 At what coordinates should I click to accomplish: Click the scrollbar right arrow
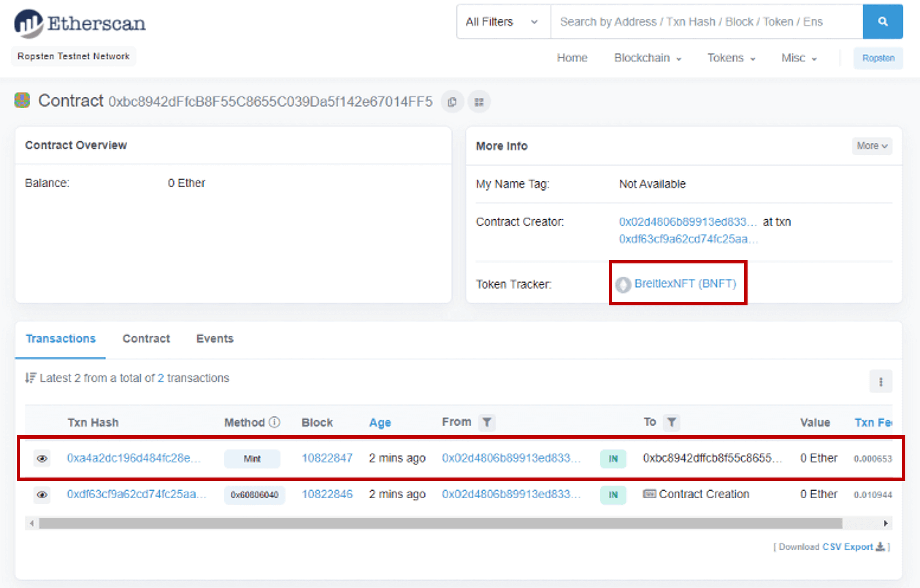point(886,523)
